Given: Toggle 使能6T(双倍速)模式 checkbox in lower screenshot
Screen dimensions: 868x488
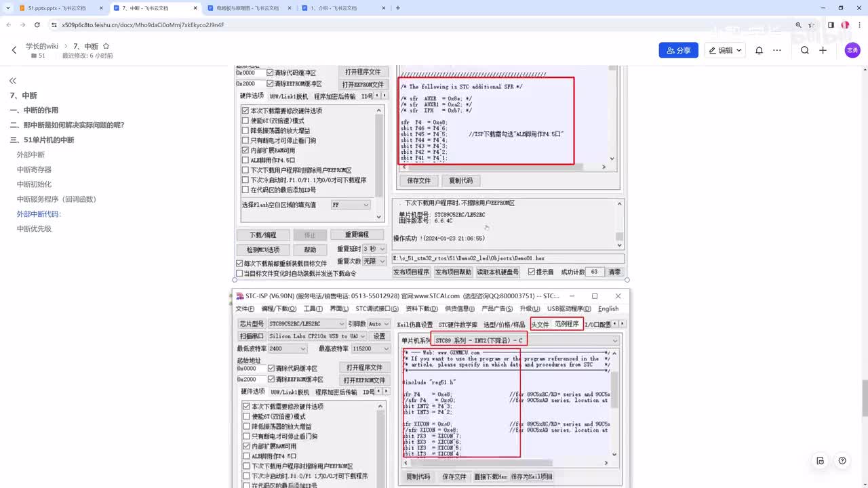Looking at the screenshot, I should (x=246, y=416).
